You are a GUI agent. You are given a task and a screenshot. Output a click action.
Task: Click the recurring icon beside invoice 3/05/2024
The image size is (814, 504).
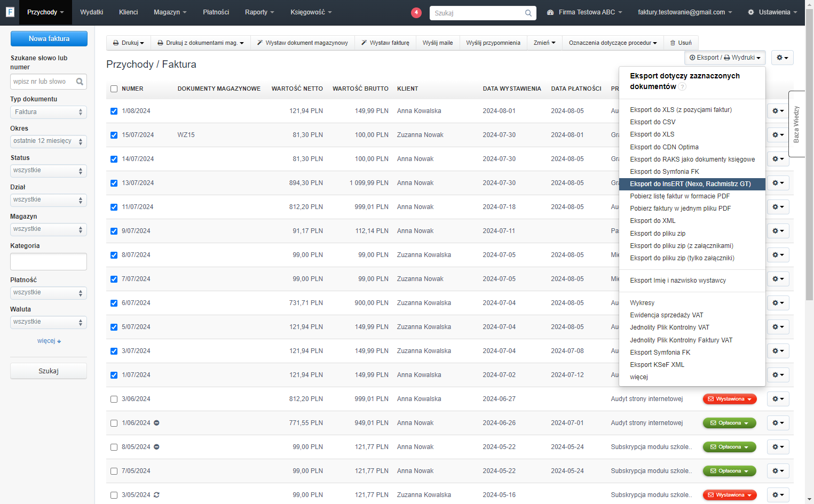(x=156, y=495)
